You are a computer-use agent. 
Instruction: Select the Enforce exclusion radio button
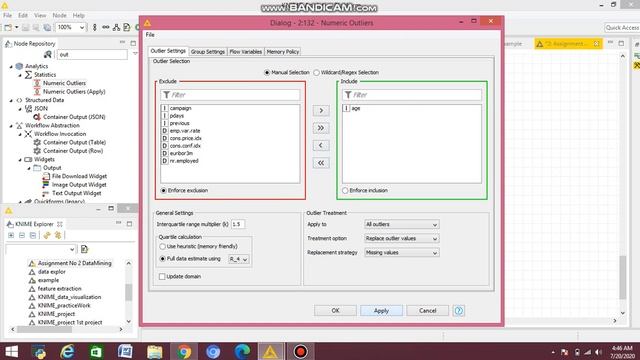[x=163, y=190]
